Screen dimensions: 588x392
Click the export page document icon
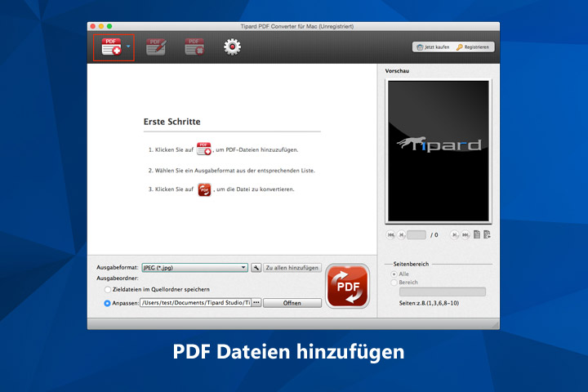pos(487,234)
